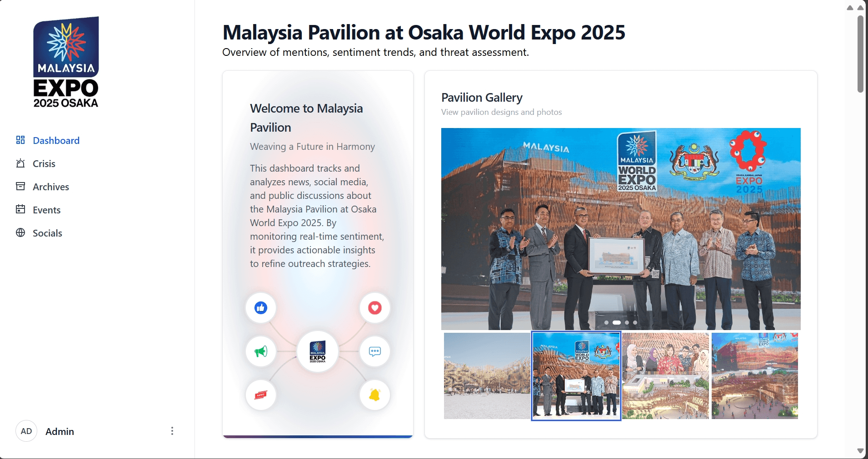Click the page title Malaysia Pavilion at Osaka
868x459 pixels.
pyautogui.click(x=424, y=33)
